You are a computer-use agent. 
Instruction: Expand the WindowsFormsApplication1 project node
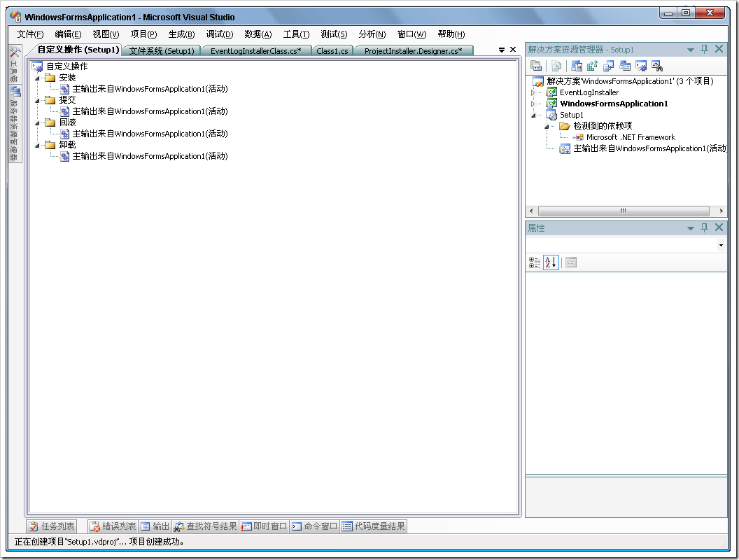[x=533, y=104]
